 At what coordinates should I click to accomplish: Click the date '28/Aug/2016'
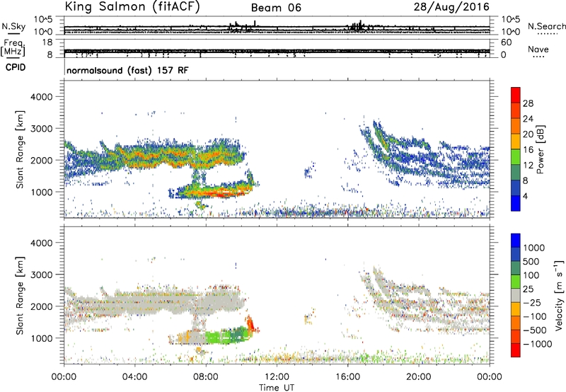click(x=451, y=7)
